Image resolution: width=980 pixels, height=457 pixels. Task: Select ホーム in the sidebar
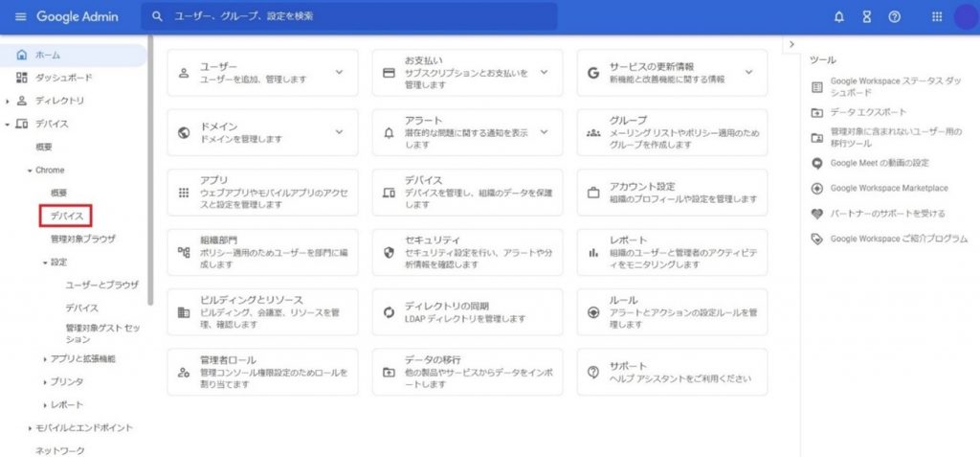point(48,54)
